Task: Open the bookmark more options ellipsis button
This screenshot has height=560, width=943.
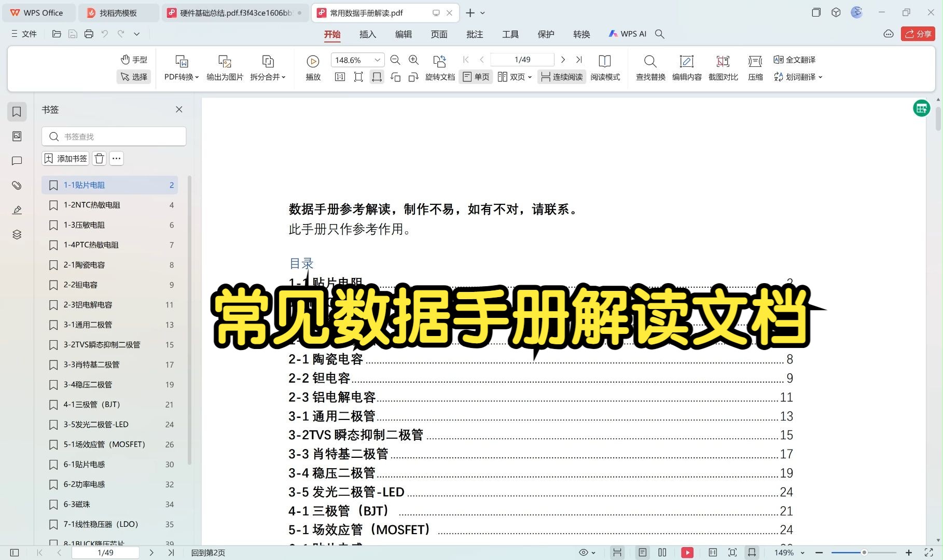Action: (x=117, y=159)
